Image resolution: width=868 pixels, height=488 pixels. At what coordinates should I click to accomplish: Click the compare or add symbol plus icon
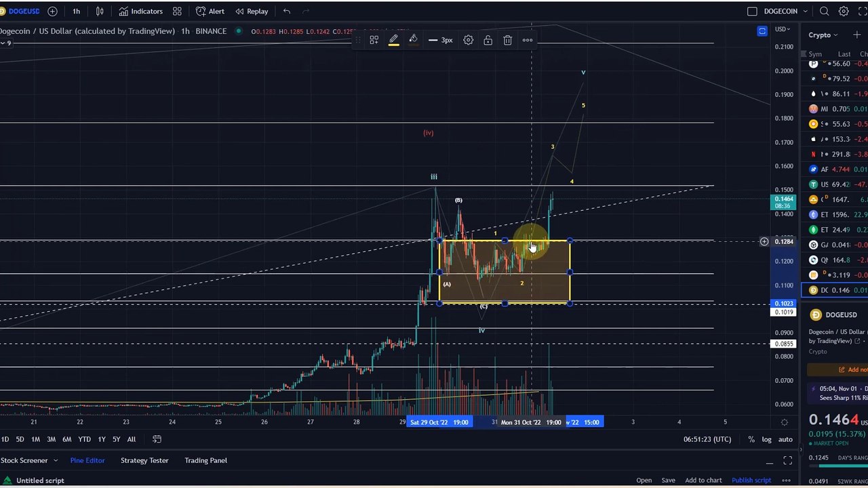pyautogui.click(x=52, y=11)
